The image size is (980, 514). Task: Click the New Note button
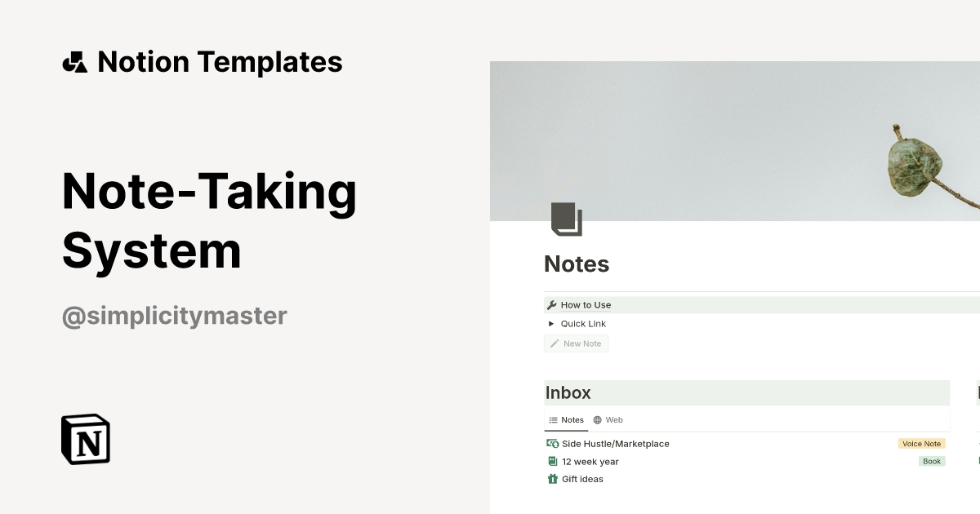pos(576,343)
